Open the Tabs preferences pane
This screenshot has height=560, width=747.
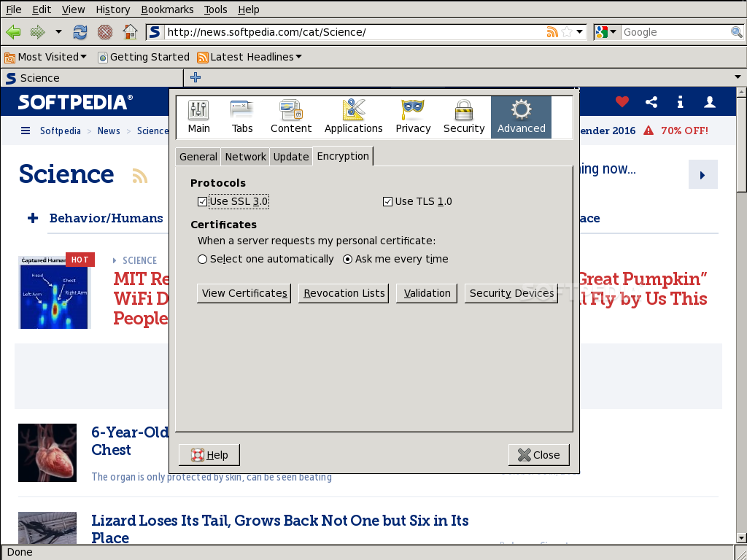click(x=242, y=117)
